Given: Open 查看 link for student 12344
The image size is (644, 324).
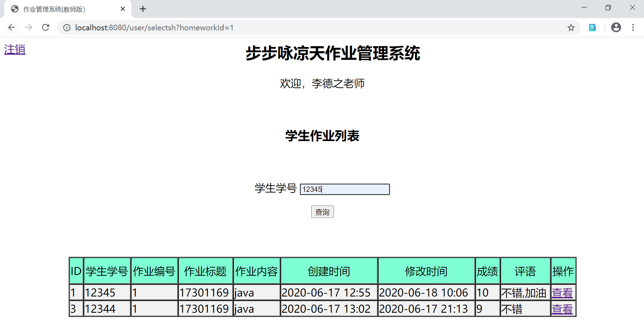Looking at the screenshot, I should click(562, 309).
